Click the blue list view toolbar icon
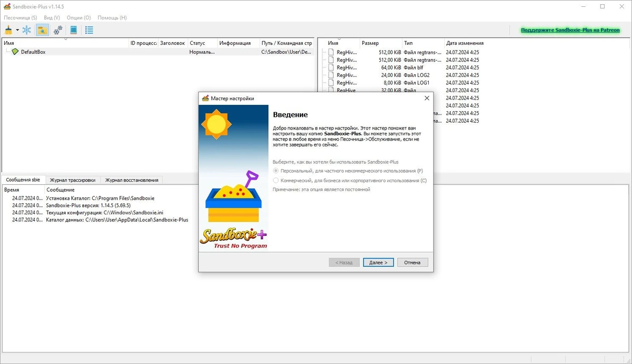The height and width of the screenshot is (364, 632). click(90, 30)
